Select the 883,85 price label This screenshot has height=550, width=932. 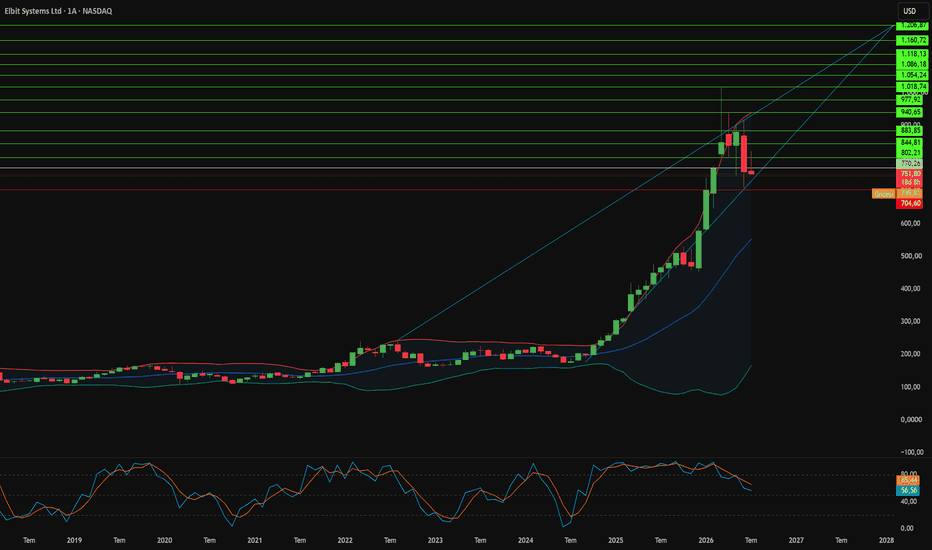[909, 131]
